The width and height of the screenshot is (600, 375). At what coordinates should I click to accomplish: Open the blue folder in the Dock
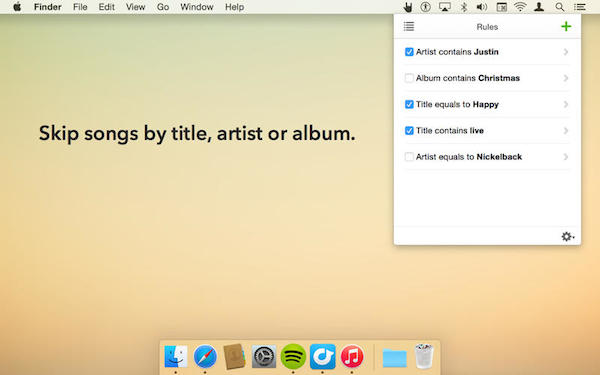point(395,358)
